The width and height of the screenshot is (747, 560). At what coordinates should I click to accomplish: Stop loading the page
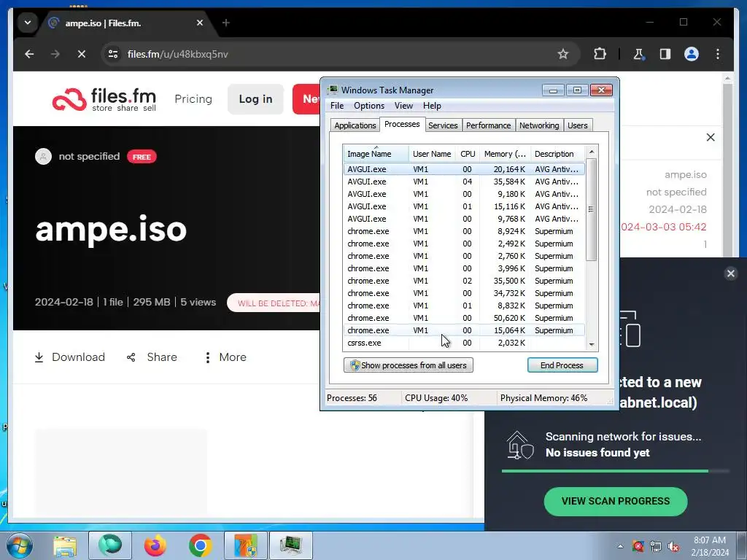(82, 54)
